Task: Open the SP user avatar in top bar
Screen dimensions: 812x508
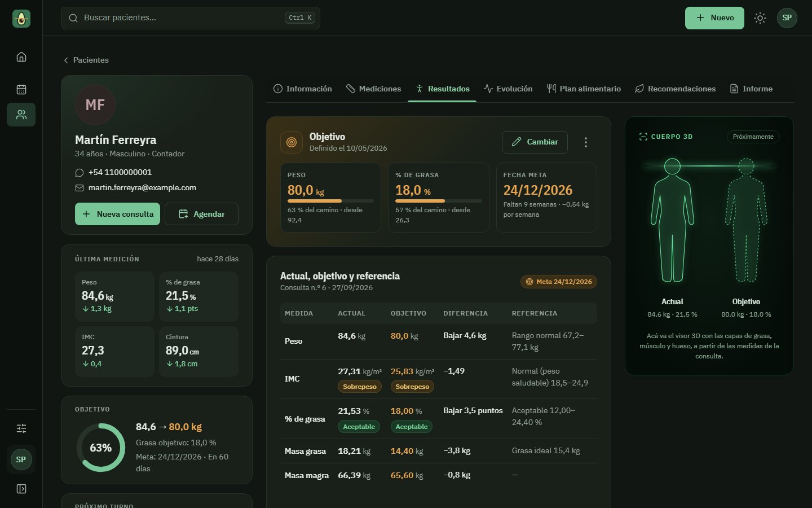Action: click(787, 18)
